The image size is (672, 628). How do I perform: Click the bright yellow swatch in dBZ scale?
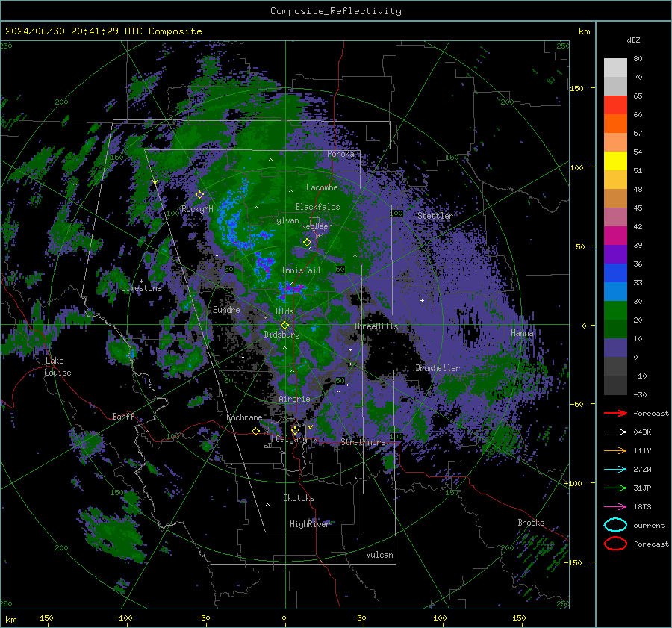[x=615, y=161]
